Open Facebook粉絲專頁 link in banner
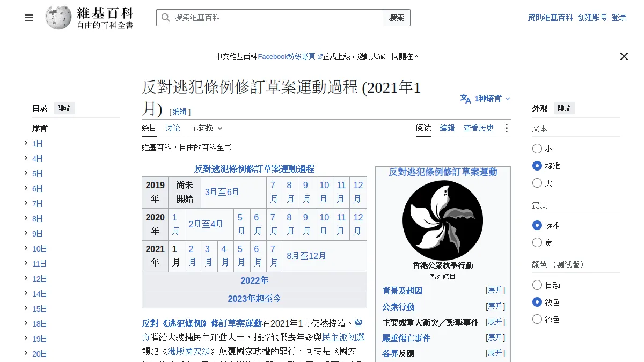The height and width of the screenshot is (362, 644). pyautogui.click(x=290, y=56)
